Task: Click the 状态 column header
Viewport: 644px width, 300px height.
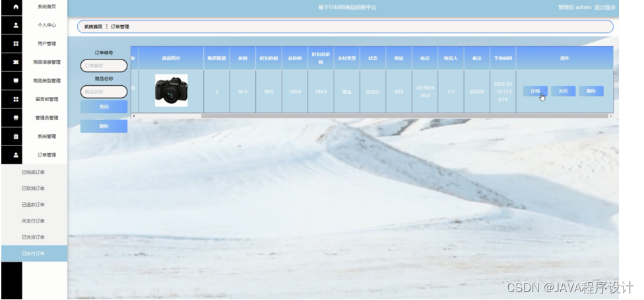Action: click(373, 58)
